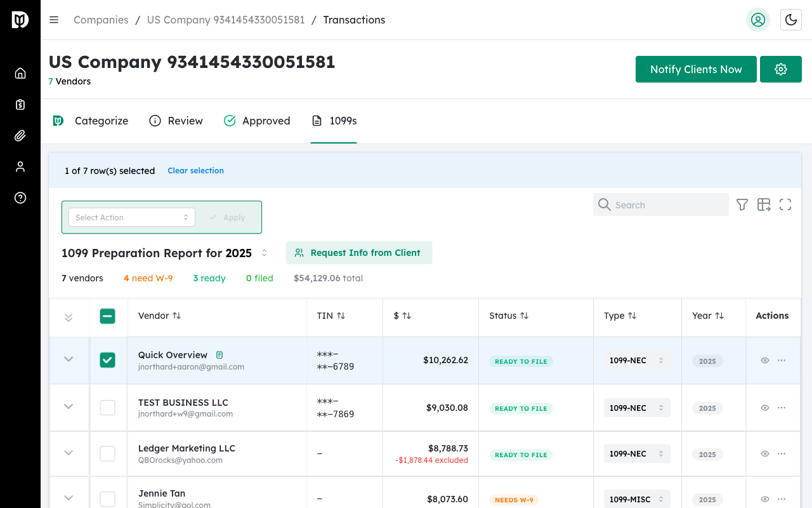Click the Notify Clients Now button
Viewport: 812px width, 508px height.
[x=696, y=69]
